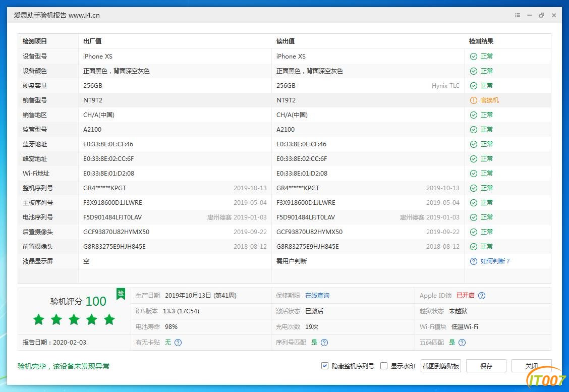The image size is (569, 392).
Task: Click green check icon in 整机序列号 row
Action: [x=474, y=188]
